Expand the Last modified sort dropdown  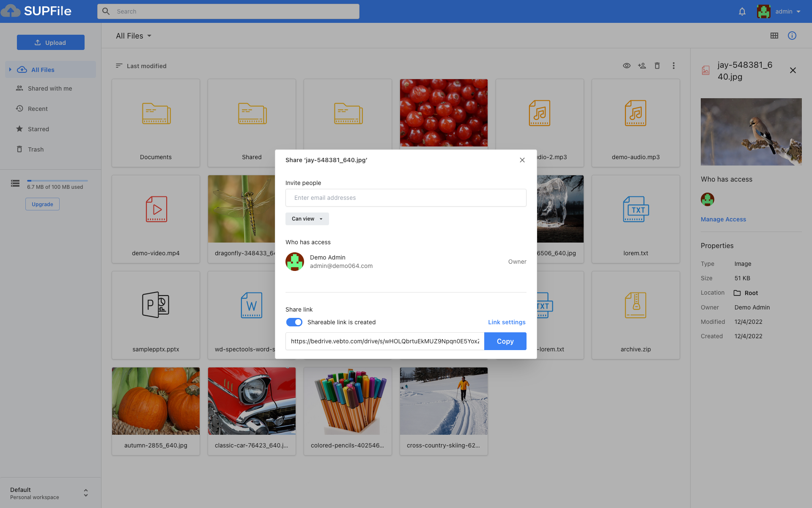pyautogui.click(x=146, y=66)
